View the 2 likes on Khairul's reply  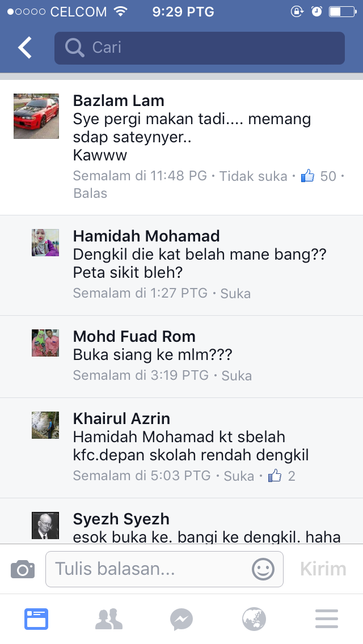click(x=281, y=476)
